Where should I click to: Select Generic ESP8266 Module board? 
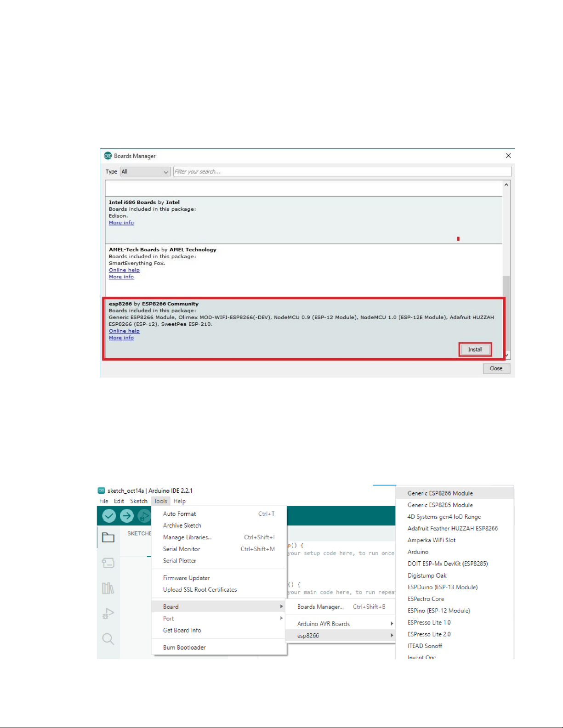coord(455,493)
